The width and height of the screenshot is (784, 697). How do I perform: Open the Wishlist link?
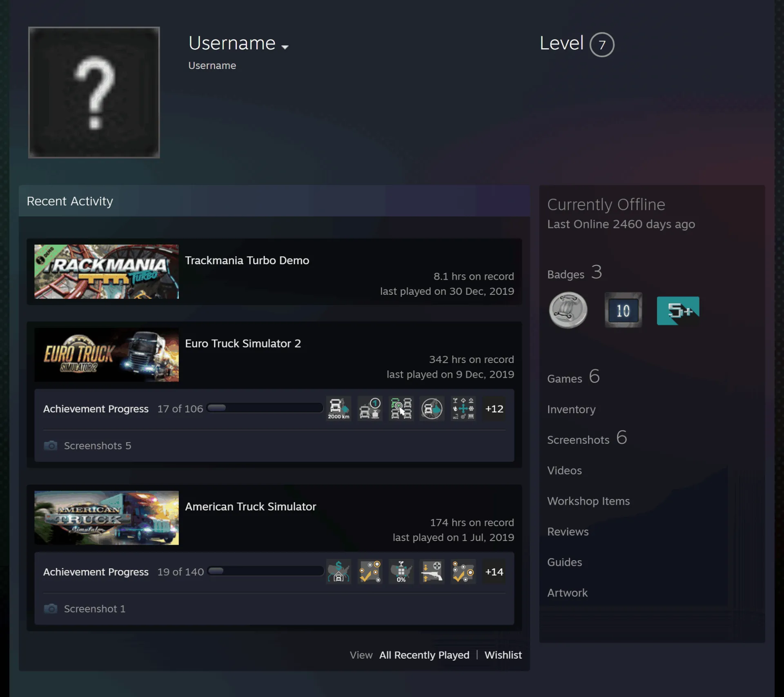(x=503, y=655)
